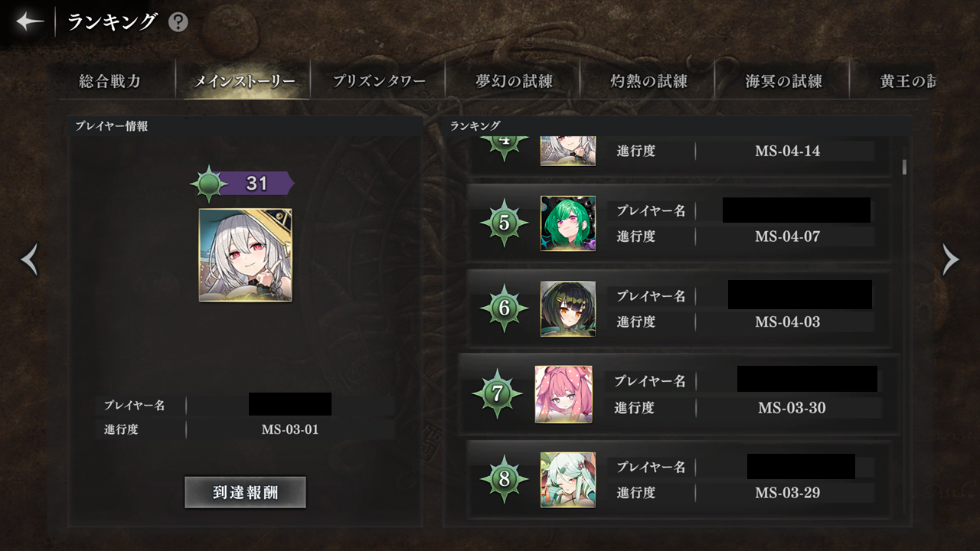Select the rank 7 star badge

(x=497, y=394)
